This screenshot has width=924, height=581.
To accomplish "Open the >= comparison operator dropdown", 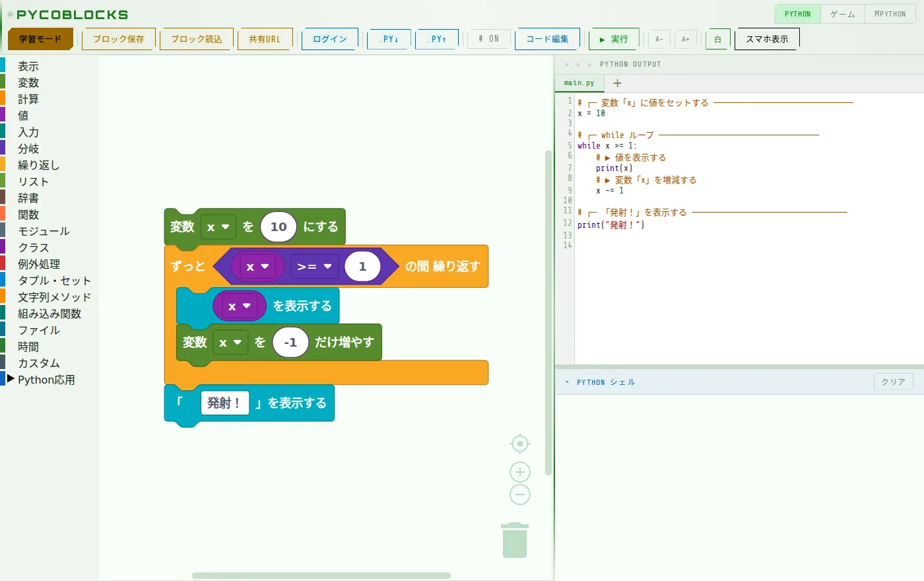I will 314,267.
